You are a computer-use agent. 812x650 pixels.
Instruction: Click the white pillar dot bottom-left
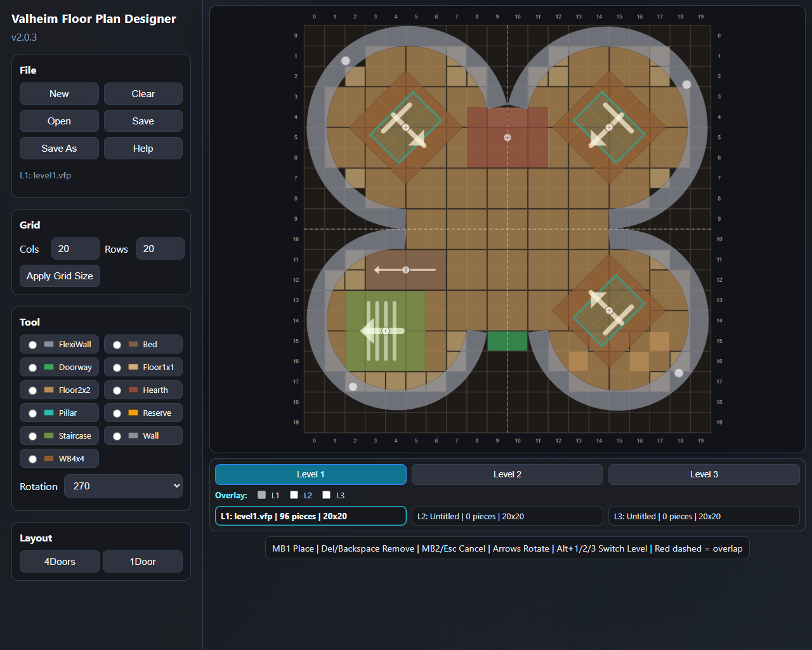(x=353, y=387)
